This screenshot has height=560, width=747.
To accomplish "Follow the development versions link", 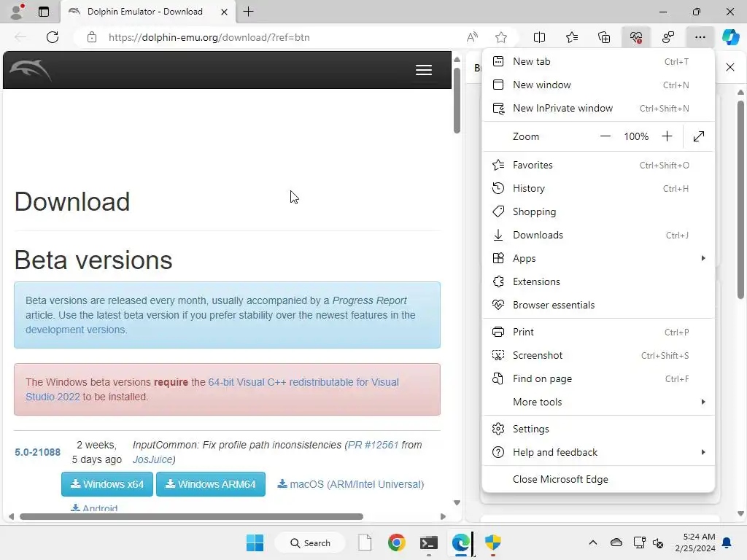I will (x=76, y=330).
